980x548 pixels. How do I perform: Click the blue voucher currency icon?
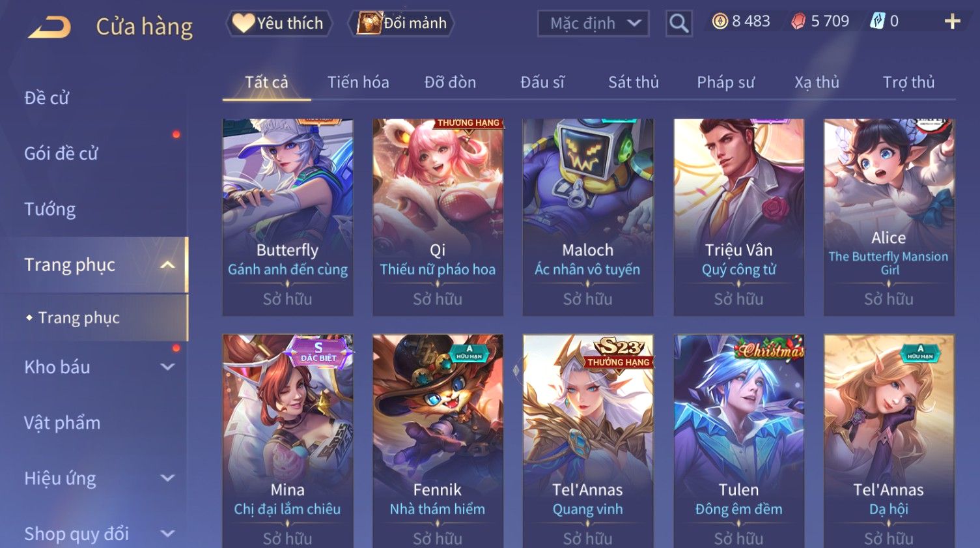point(878,22)
